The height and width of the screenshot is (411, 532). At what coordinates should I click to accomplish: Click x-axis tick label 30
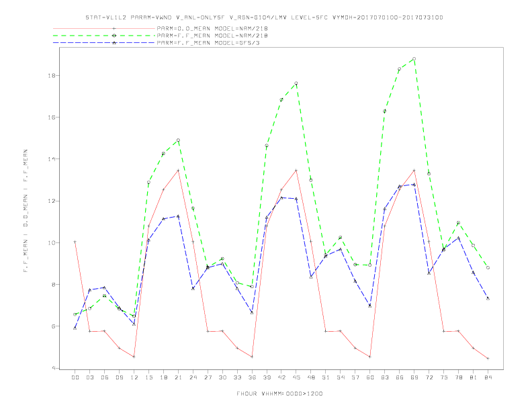click(222, 377)
